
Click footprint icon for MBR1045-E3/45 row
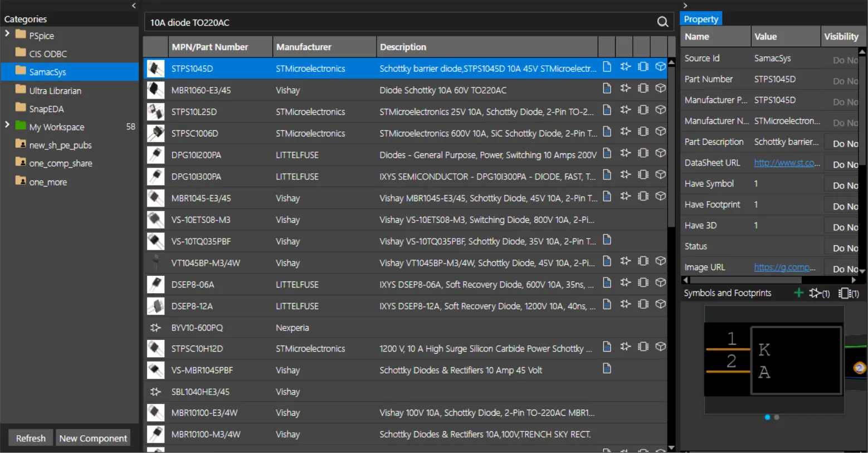coord(643,196)
